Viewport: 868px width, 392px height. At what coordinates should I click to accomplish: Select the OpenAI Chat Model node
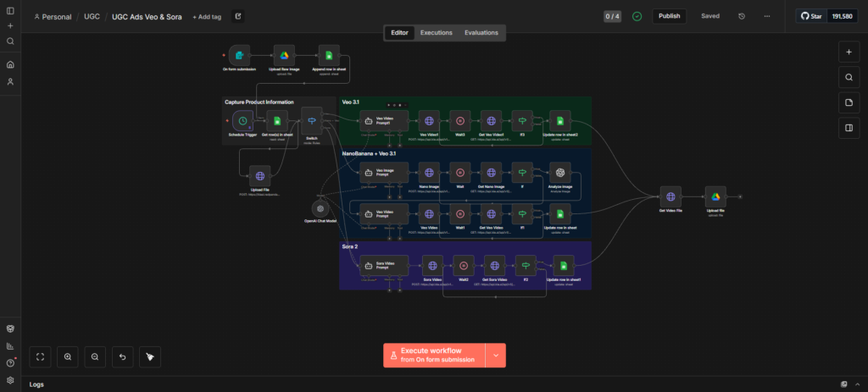pyautogui.click(x=320, y=208)
